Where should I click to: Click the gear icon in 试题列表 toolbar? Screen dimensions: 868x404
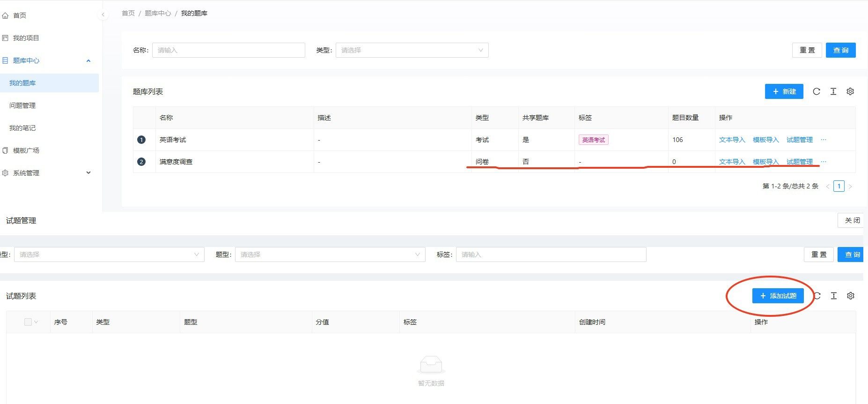851,296
